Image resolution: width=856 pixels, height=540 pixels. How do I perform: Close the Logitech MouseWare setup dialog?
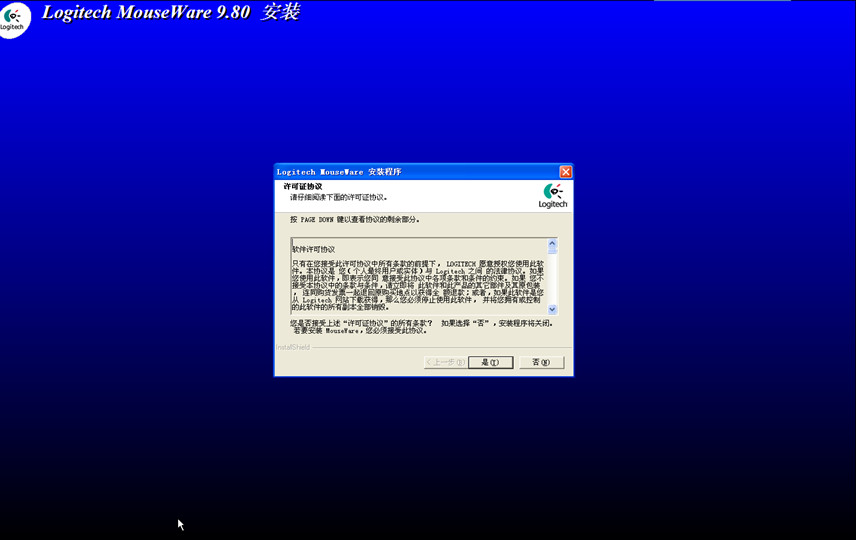[x=566, y=172]
